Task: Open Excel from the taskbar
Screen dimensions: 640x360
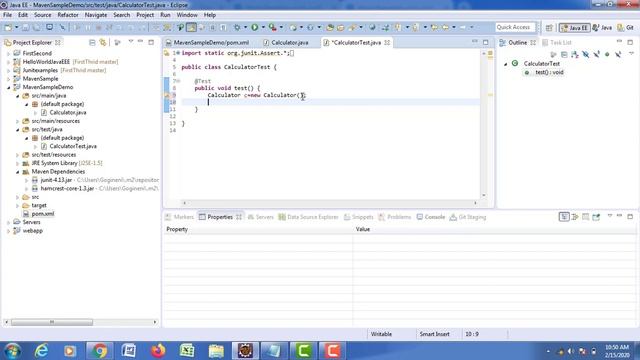Action: [x=187, y=351]
